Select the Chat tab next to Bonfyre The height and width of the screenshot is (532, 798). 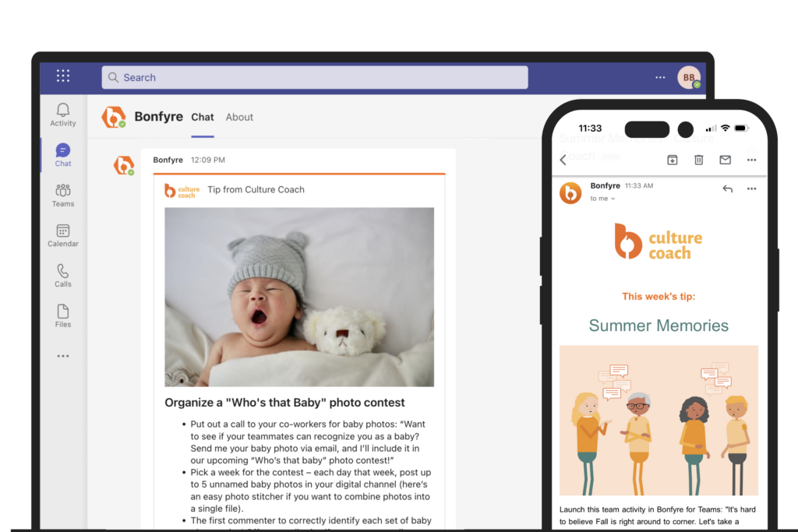coord(203,118)
